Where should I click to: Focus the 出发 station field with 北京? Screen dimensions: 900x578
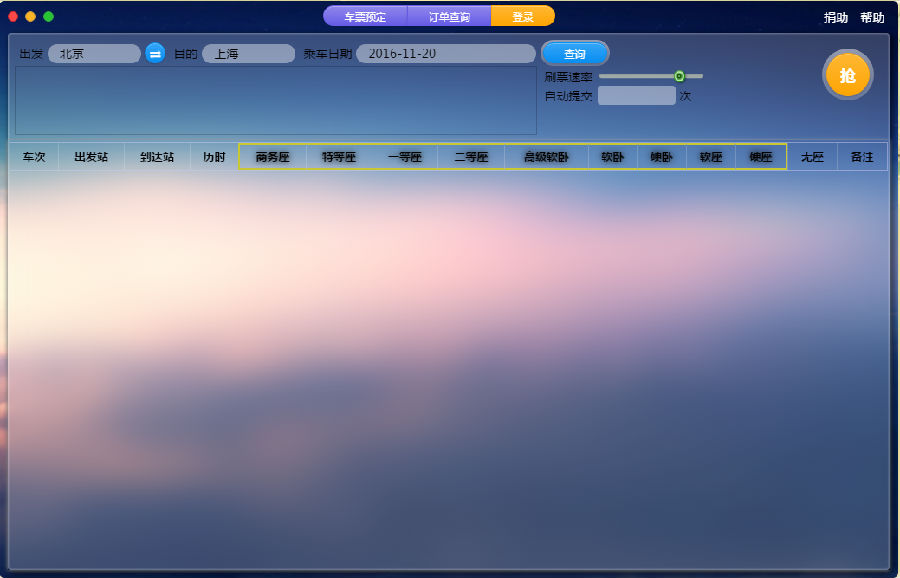pos(94,54)
